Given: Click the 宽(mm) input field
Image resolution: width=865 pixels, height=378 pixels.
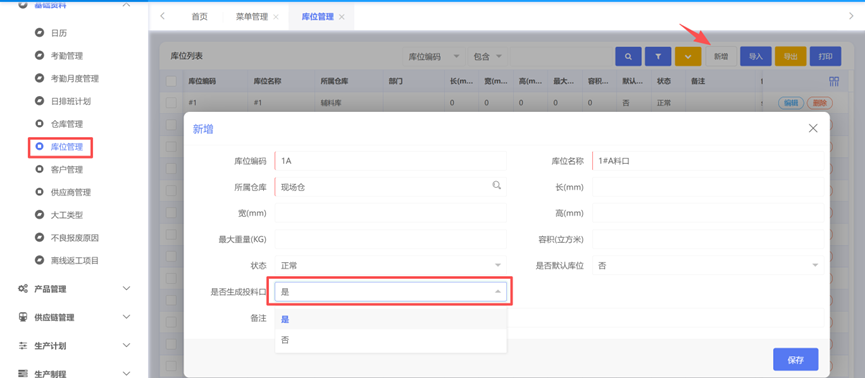Looking at the screenshot, I should tap(391, 213).
